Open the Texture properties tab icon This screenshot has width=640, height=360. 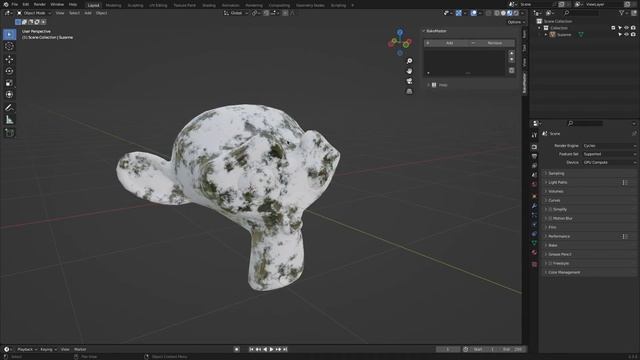click(534, 264)
